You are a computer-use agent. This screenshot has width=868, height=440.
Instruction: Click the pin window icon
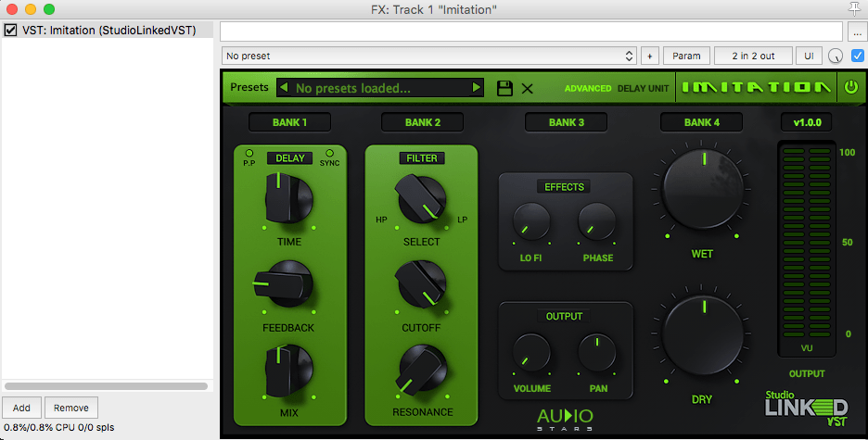pos(854,9)
